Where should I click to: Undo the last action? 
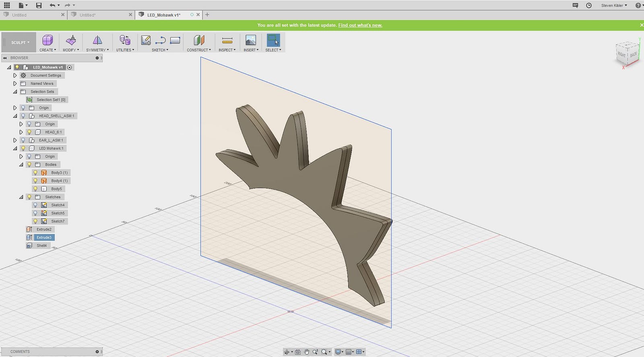pyautogui.click(x=52, y=5)
